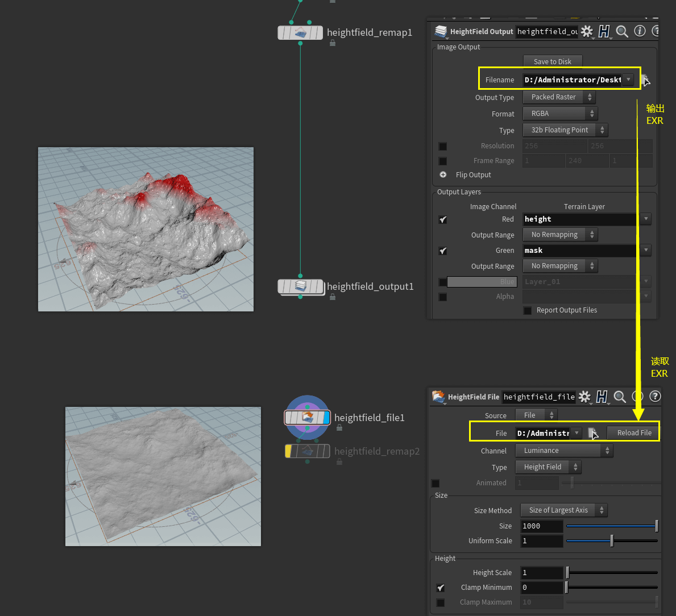The width and height of the screenshot is (676, 616).
Task: Select the heightfield_output1 node icon
Action: pyautogui.click(x=300, y=286)
